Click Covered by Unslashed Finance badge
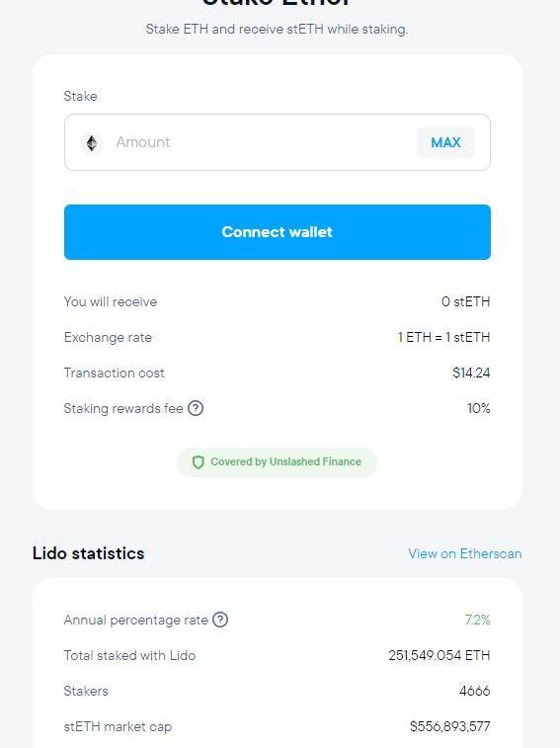 pyautogui.click(x=278, y=461)
